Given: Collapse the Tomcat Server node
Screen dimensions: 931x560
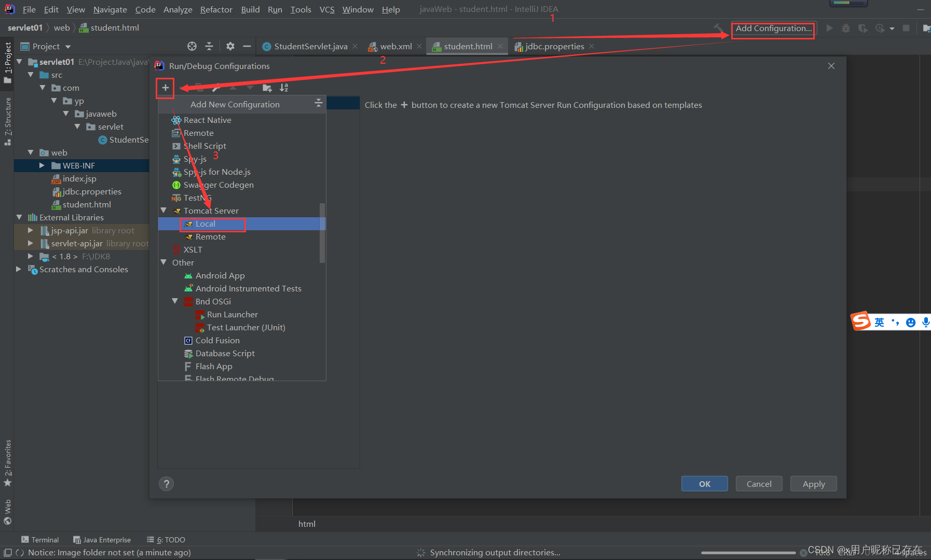Looking at the screenshot, I should click(x=164, y=211).
